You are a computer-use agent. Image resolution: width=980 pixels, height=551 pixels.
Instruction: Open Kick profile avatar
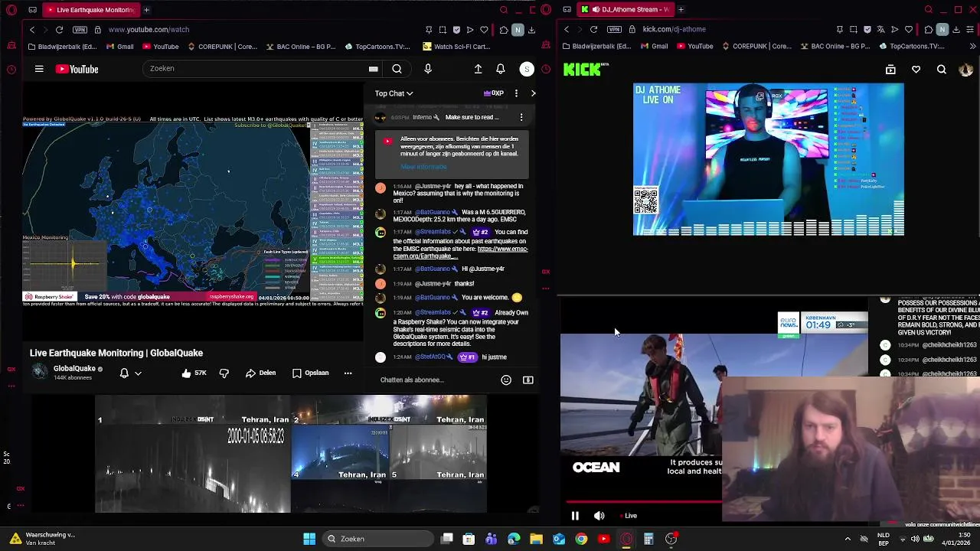click(x=965, y=70)
